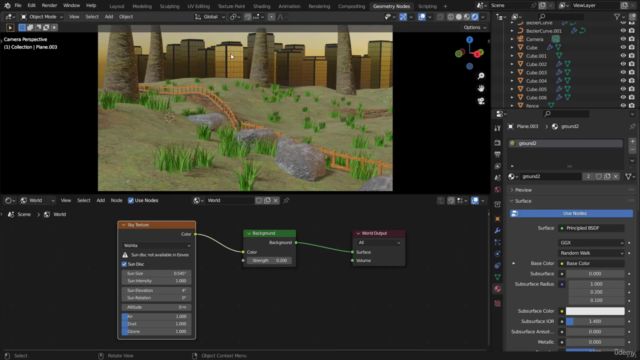
Task: Switch to the Shading workspace tab
Action: (262, 6)
